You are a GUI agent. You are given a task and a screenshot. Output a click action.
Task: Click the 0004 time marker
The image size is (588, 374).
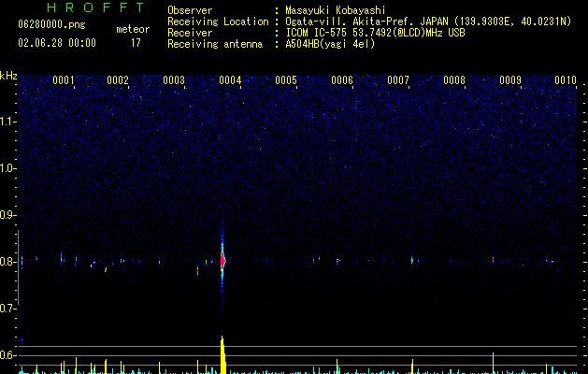pos(230,80)
